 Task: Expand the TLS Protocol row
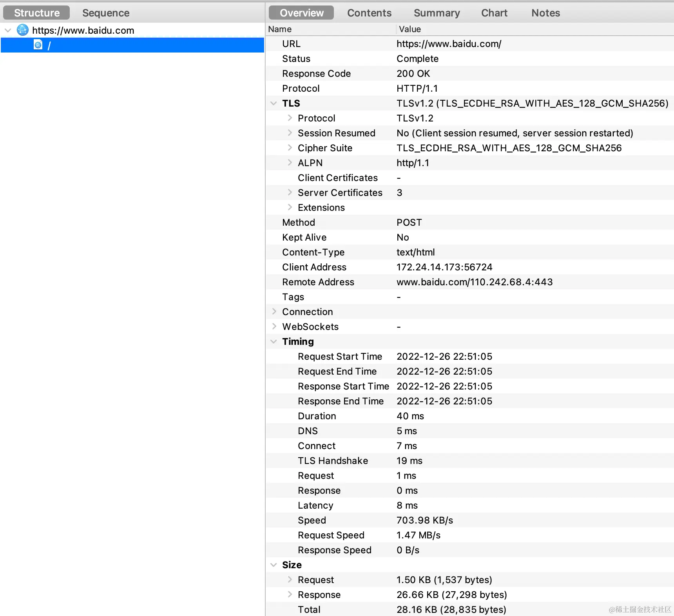click(290, 118)
